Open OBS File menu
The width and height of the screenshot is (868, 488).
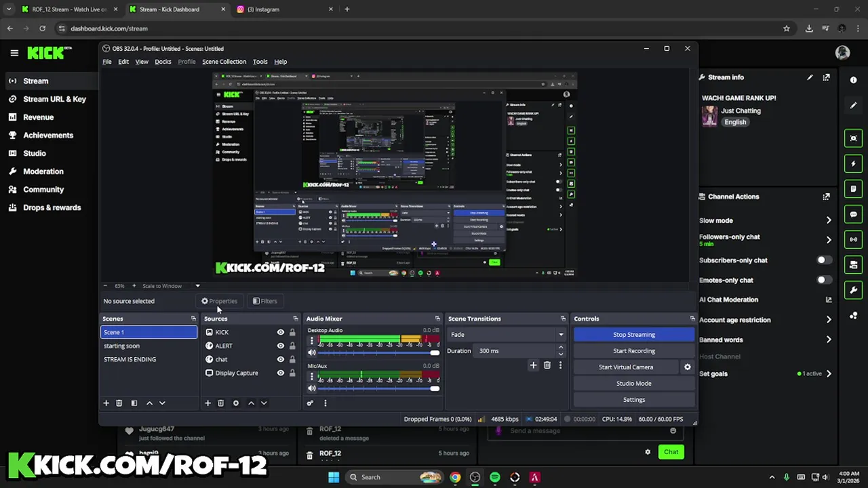tap(107, 62)
